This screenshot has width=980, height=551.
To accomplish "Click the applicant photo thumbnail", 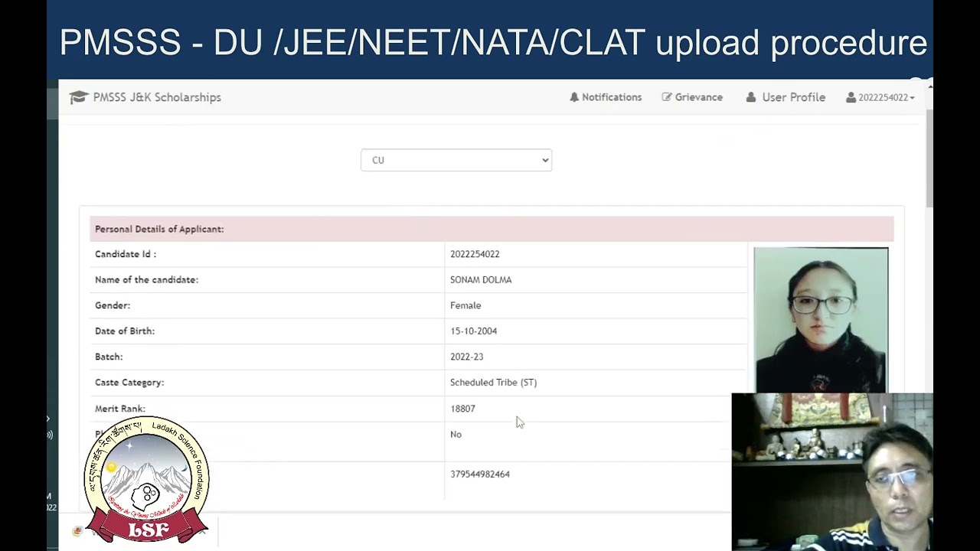I will point(821,320).
